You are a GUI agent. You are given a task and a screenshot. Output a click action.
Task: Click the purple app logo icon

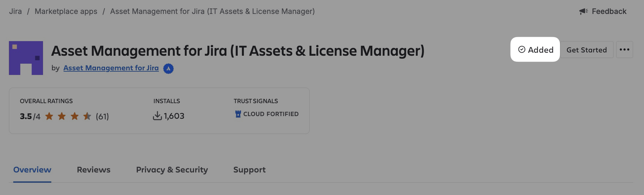[26, 58]
